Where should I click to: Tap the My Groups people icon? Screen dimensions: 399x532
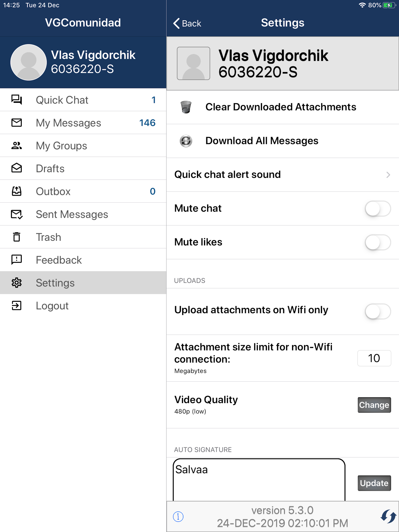pyautogui.click(x=17, y=145)
